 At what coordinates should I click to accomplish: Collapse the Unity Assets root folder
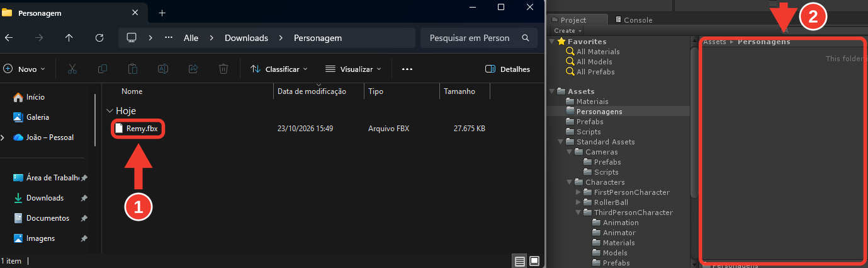click(x=553, y=91)
